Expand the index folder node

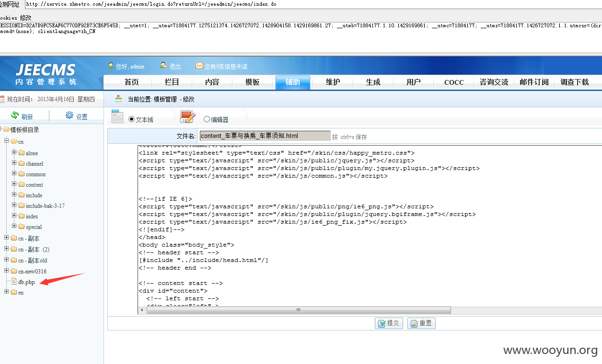pyautogui.click(x=14, y=216)
